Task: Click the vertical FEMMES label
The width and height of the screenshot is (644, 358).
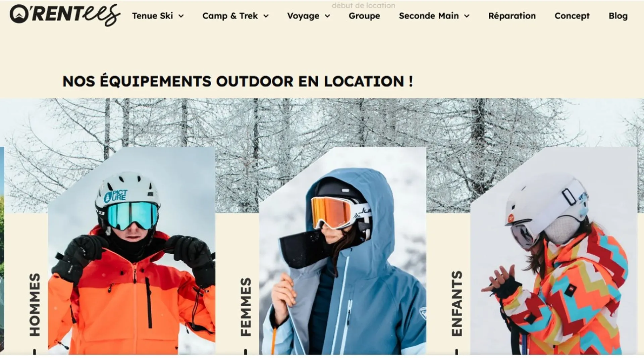Action: pyautogui.click(x=246, y=307)
